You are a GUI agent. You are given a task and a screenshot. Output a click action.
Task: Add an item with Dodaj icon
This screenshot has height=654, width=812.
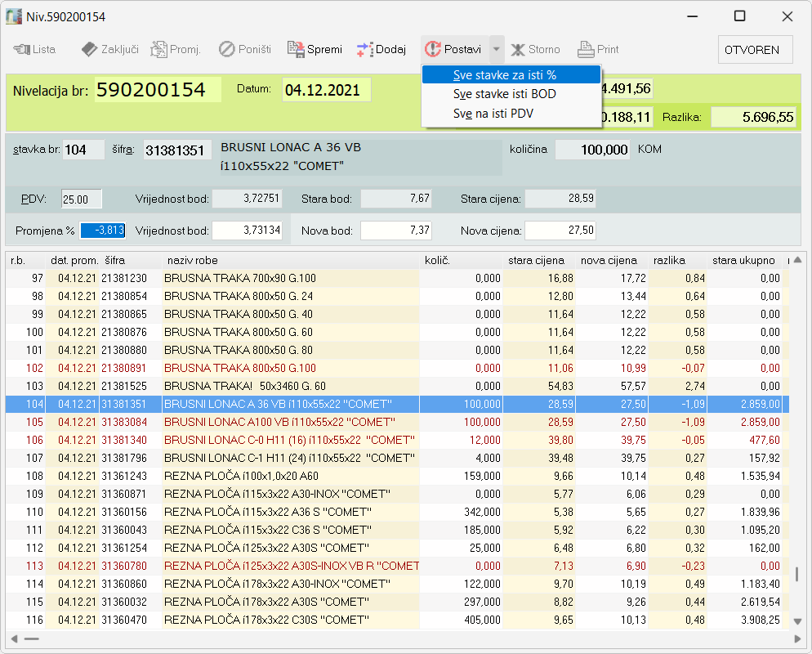tap(364, 49)
